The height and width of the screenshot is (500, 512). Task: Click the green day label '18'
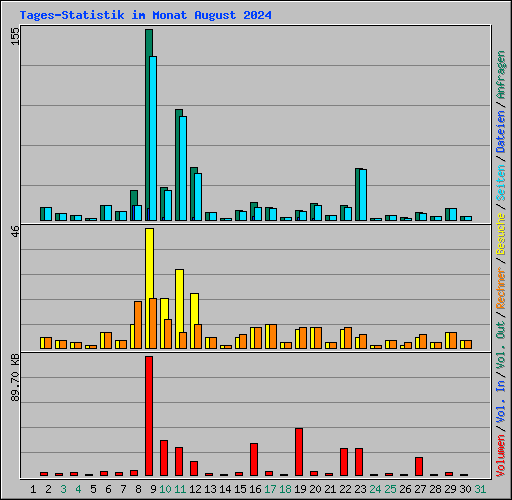pyautogui.click(x=285, y=489)
